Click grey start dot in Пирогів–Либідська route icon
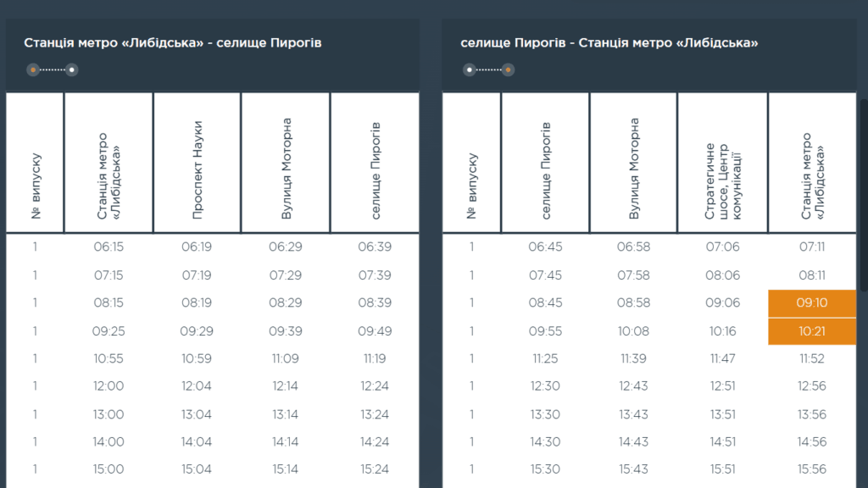The width and height of the screenshot is (868, 488). click(469, 69)
